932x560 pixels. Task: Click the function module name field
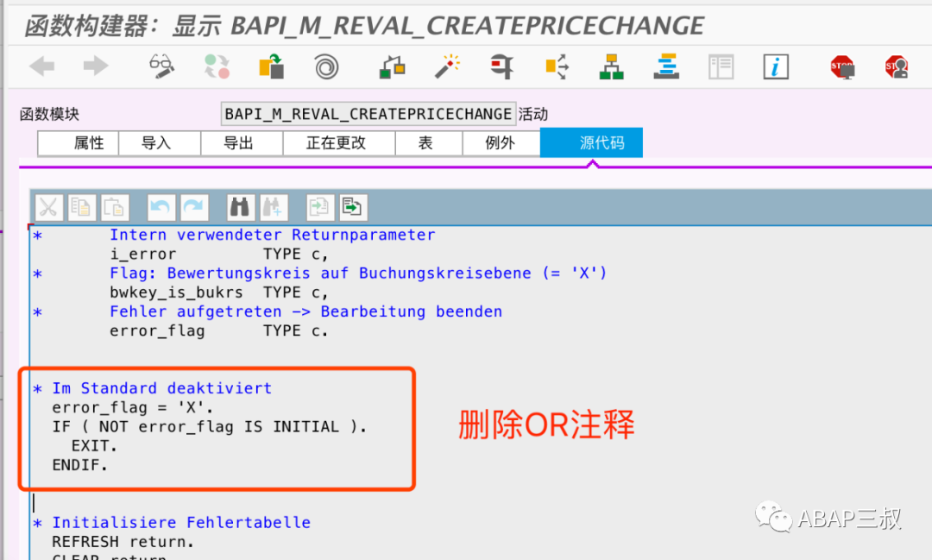click(x=368, y=114)
